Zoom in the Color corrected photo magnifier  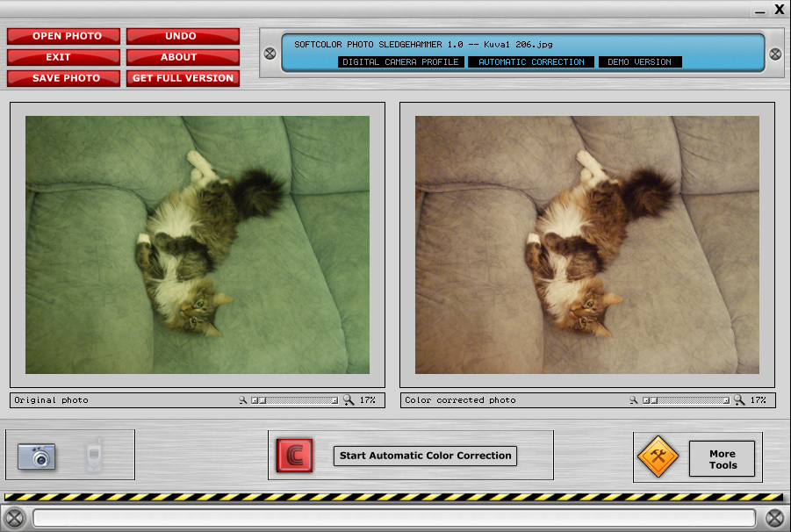tap(739, 400)
